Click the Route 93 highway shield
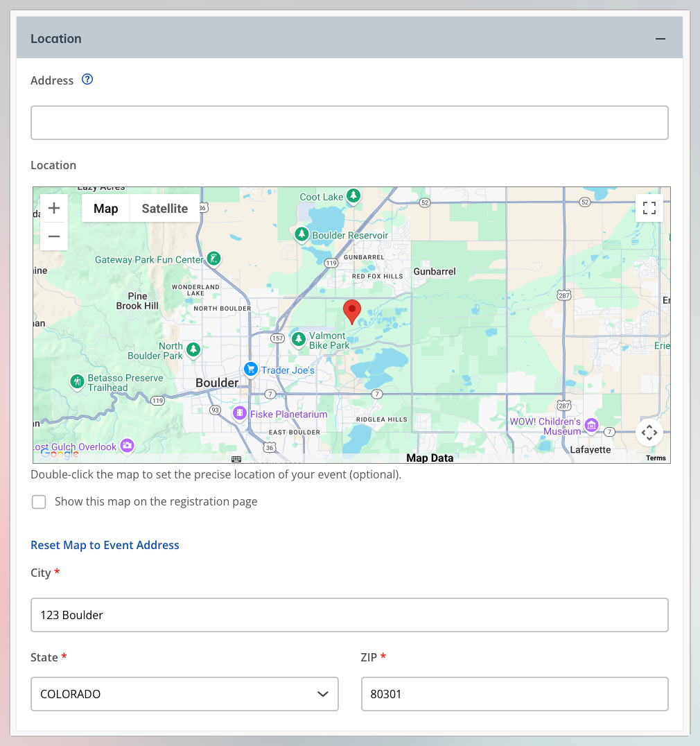Viewport: 700px width, 746px height. pos(215,410)
